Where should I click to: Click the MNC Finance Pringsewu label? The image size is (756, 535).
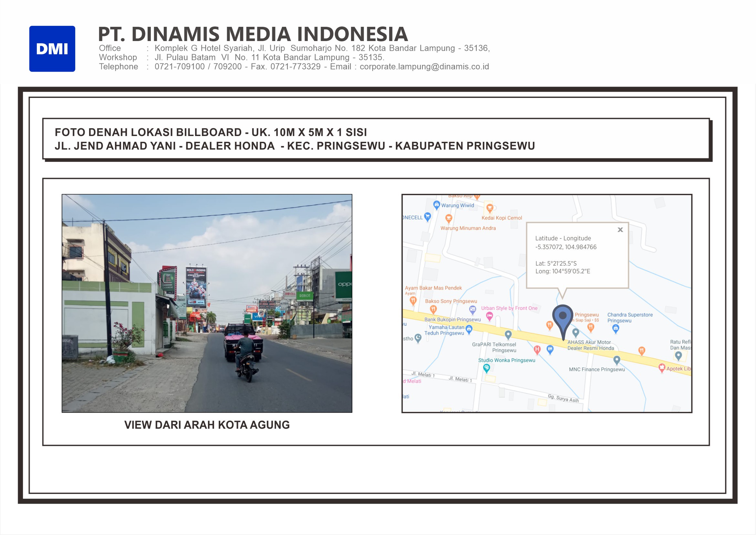point(597,369)
